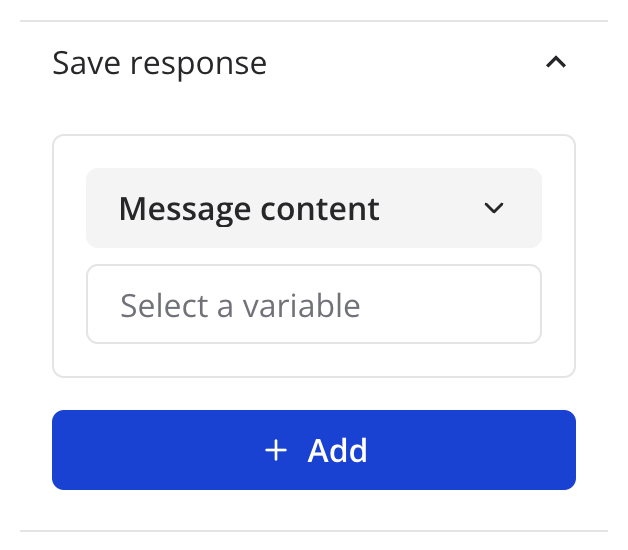
Task: Click right end of variable input box
Action: coord(510,304)
